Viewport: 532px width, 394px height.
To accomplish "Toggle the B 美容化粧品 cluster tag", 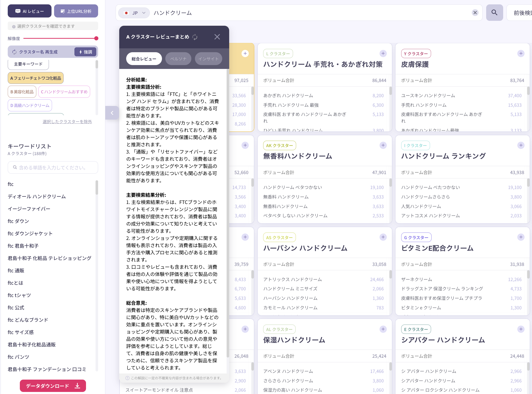I will coord(22,92).
